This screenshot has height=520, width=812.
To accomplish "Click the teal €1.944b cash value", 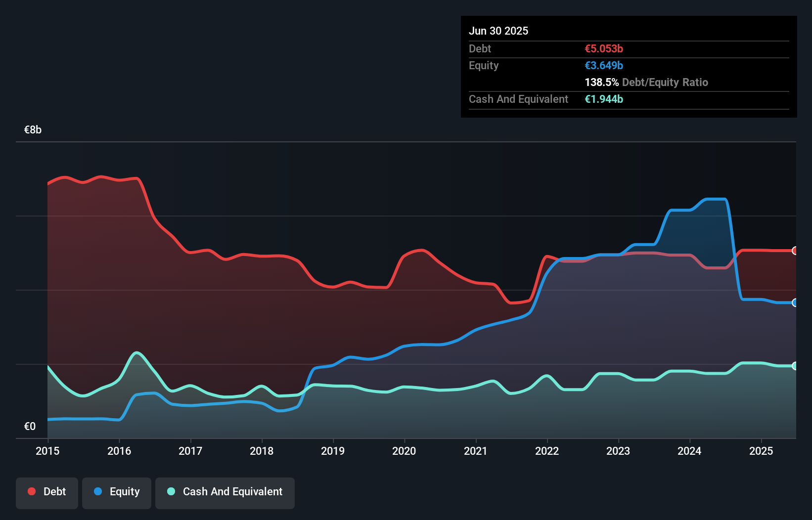I will coord(604,99).
